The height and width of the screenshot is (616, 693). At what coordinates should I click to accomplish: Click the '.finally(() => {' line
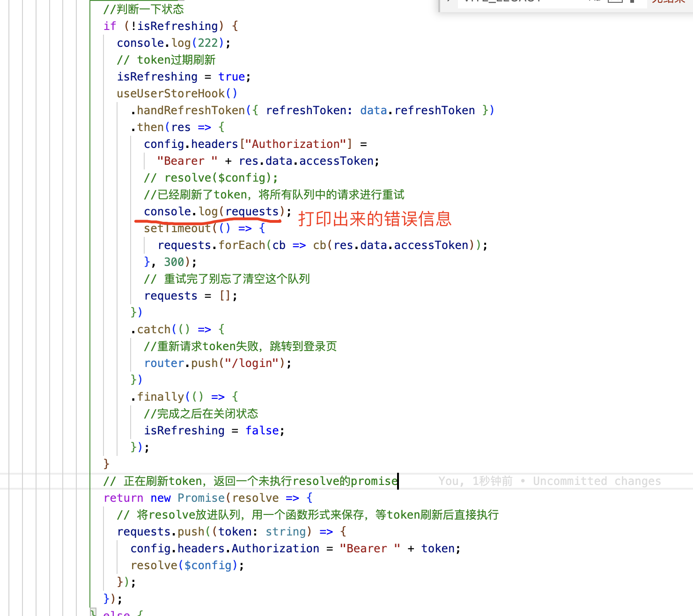pos(184,397)
